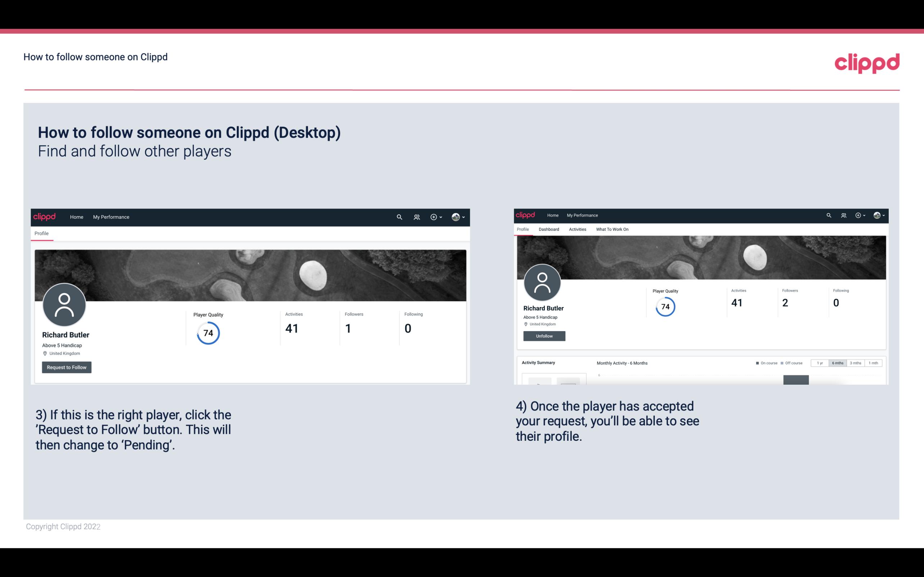Viewport: 924px width, 577px height.
Task: Select the 'Profile' tab on left panel
Action: (x=41, y=233)
